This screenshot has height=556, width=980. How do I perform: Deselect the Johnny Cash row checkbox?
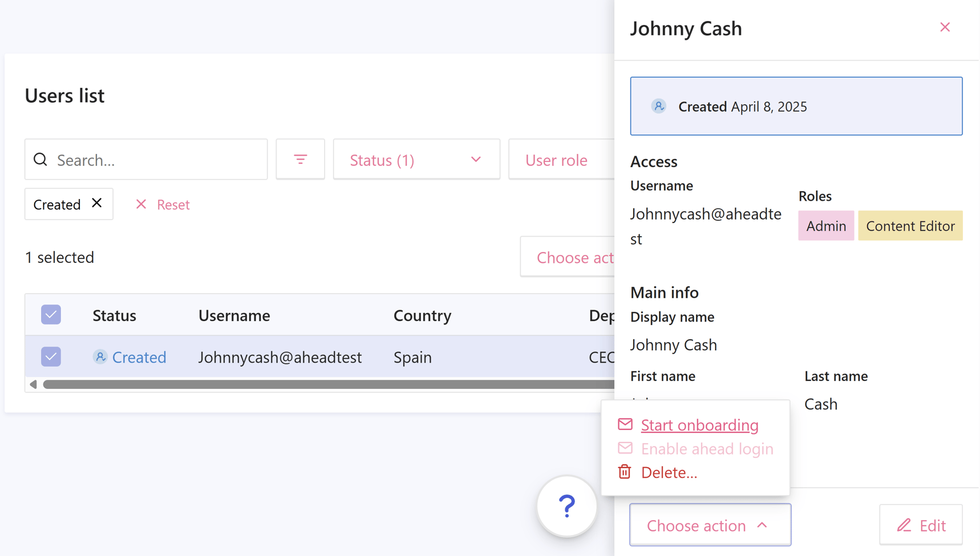coord(51,356)
